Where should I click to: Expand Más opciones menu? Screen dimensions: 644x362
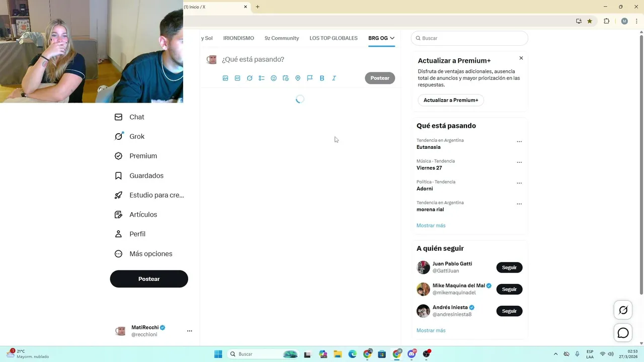pos(144,253)
